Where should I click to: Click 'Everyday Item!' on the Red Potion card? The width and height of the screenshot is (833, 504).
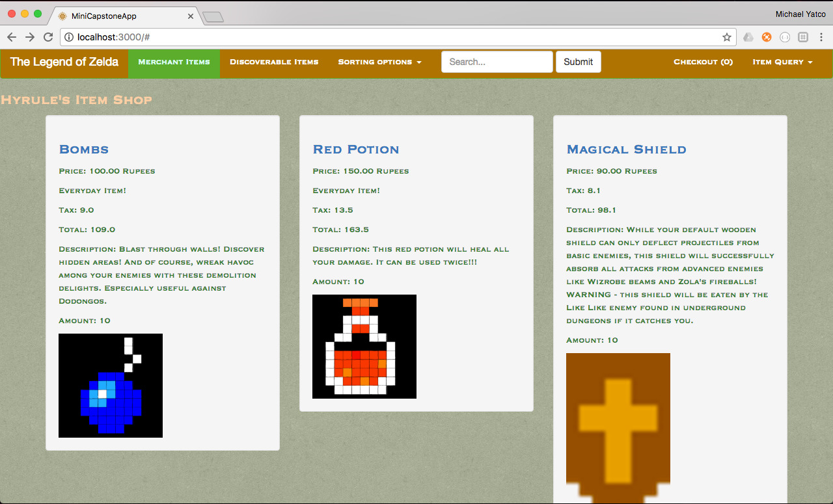click(x=346, y=191)
